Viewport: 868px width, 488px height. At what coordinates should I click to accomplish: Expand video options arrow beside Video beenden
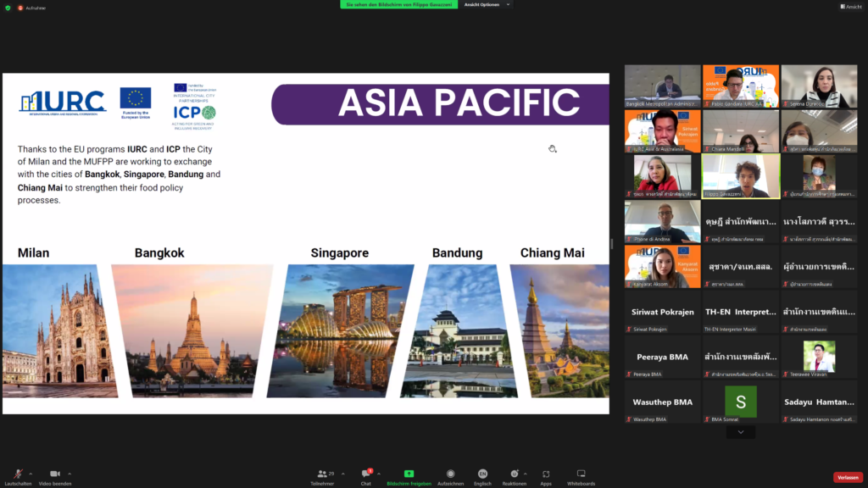(x=70, y=474)
